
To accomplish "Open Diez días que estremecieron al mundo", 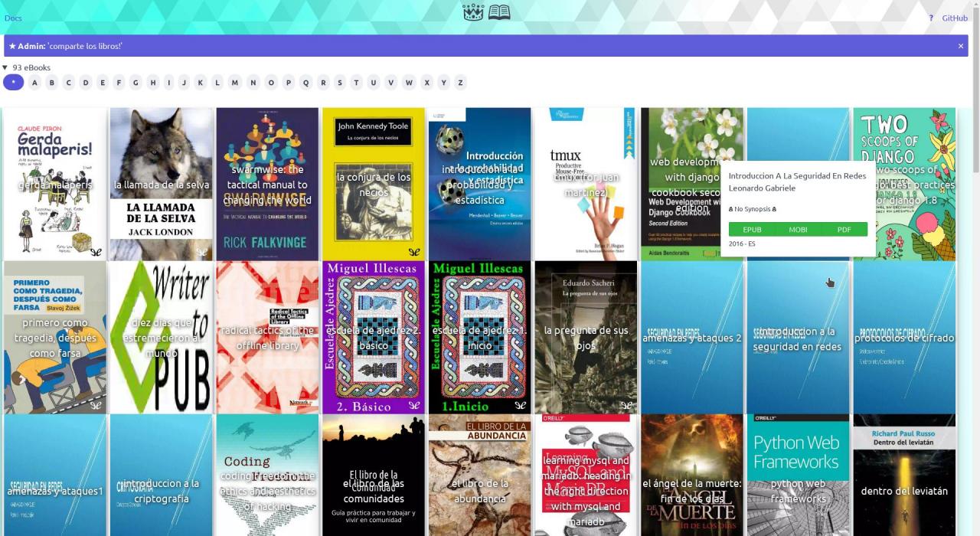I will point(161,337).
